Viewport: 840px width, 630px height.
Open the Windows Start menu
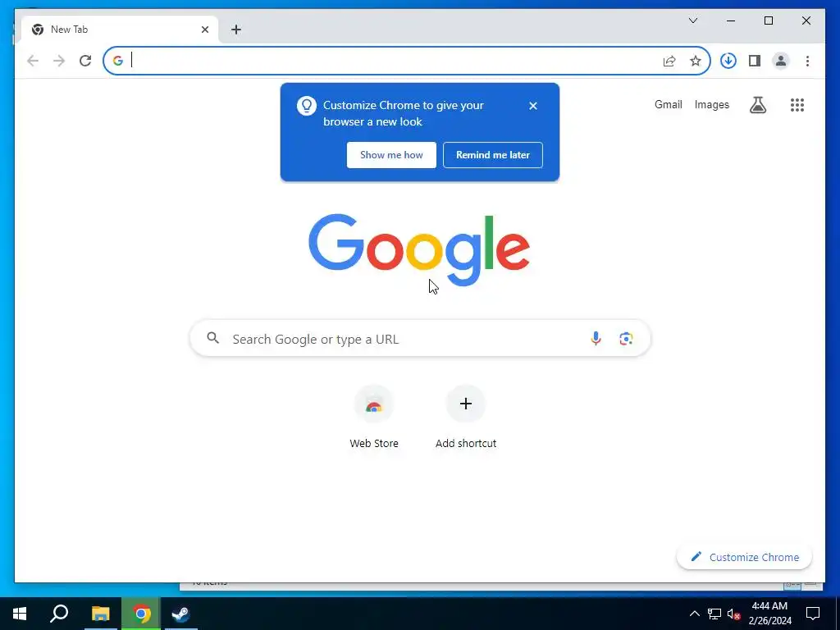[x=20, y=614]
